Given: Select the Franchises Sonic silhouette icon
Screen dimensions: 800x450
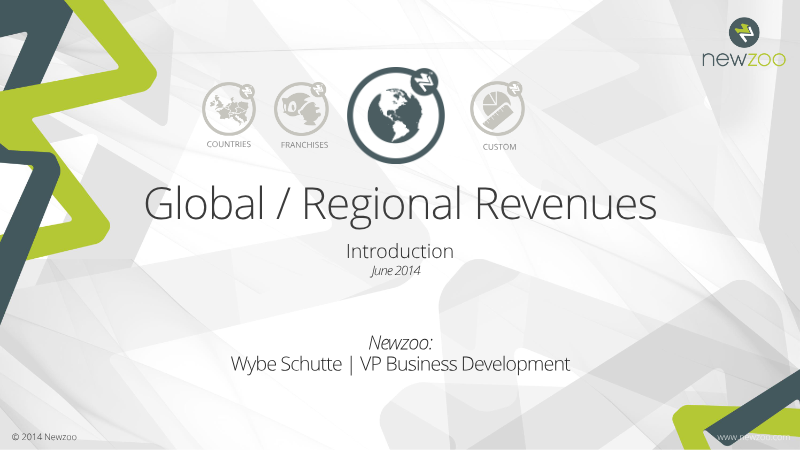Looking at the screenshot, I should click(301, 109).
